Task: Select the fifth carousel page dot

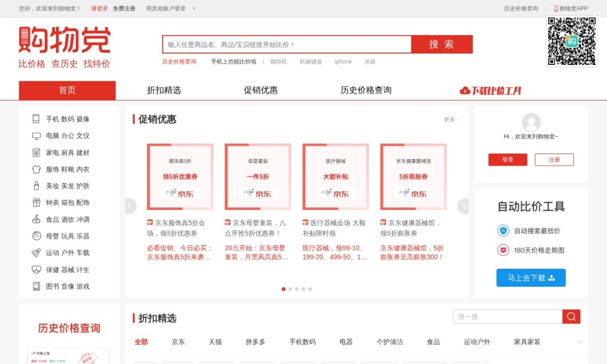Action: (310, 289)
